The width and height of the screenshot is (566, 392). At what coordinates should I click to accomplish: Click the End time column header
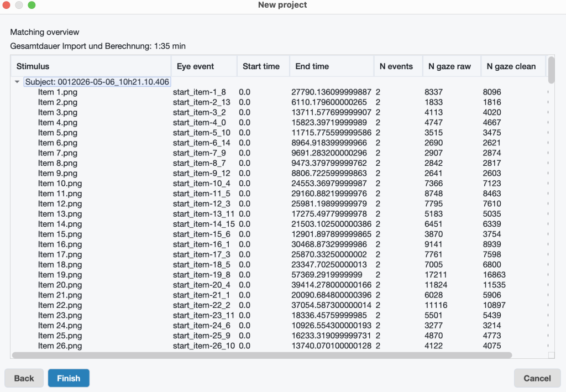(332, 66)
